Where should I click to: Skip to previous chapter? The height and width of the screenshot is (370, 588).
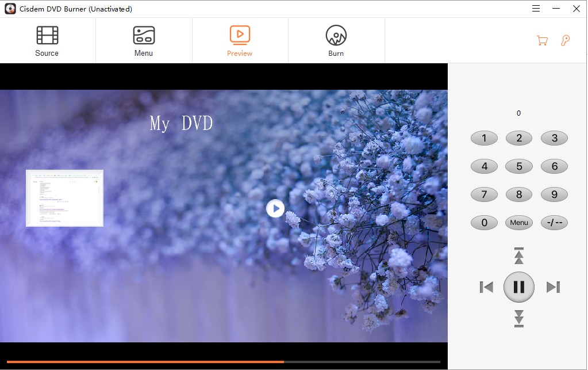click(x=486, y=287)
